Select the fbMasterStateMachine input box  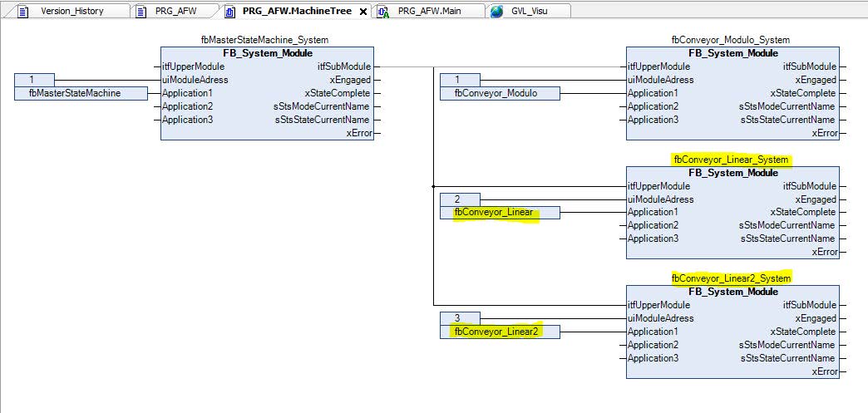[81, 93]
